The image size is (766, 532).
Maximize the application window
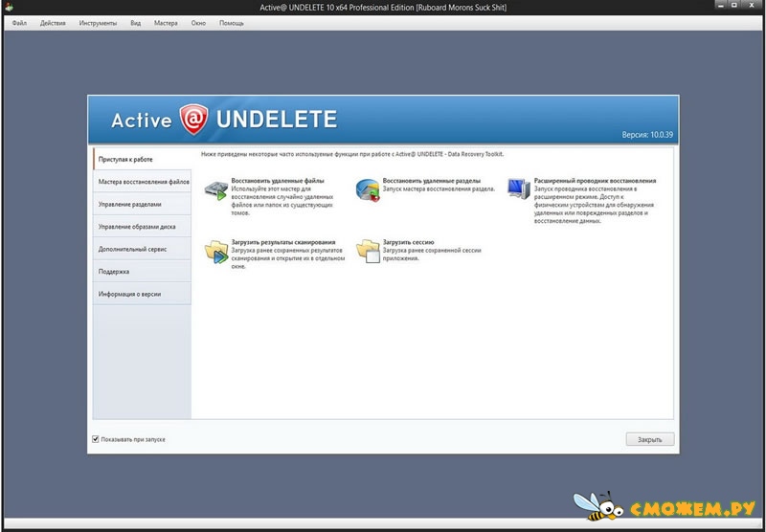pos(734,6)
